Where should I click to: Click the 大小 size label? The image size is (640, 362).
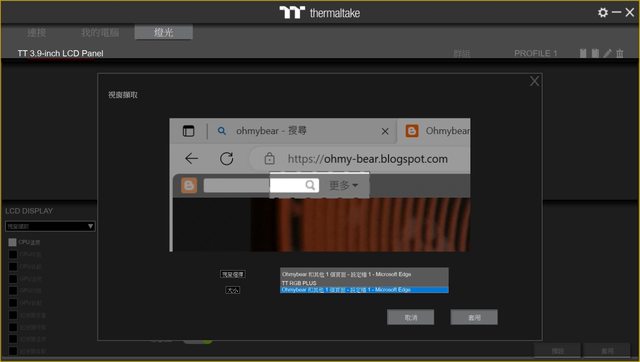(x=233, y=290)
